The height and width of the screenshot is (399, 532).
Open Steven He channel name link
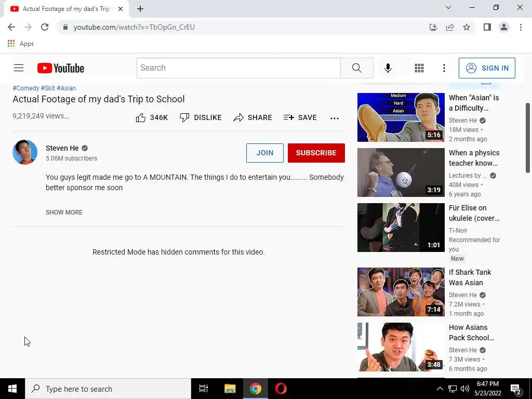click(x=62, y=148)
